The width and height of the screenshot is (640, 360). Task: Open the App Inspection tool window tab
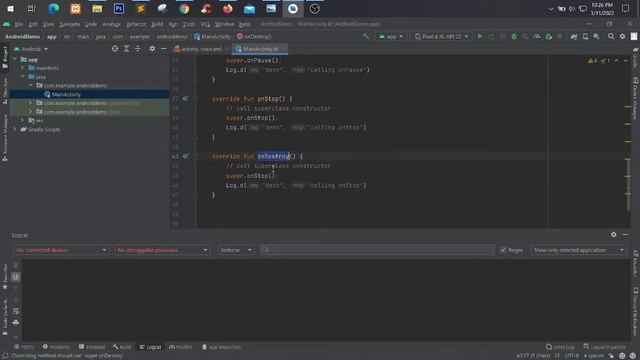[x=222, y=347]
